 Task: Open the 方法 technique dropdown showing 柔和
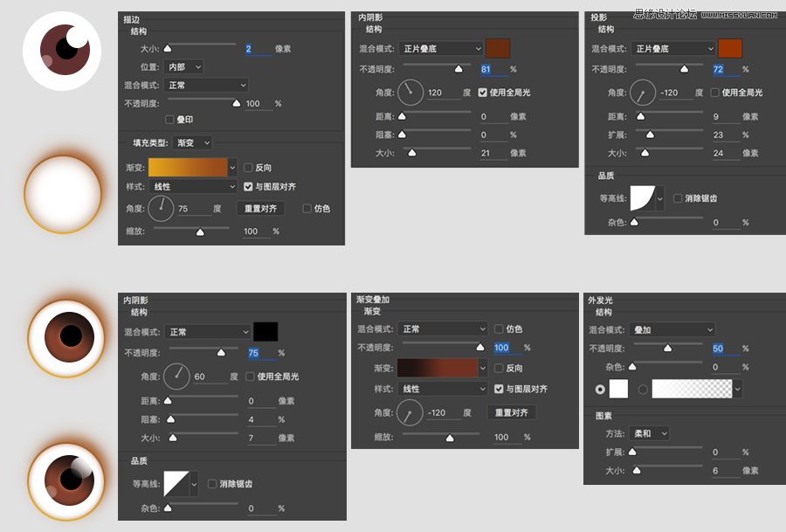coord(649,433)
